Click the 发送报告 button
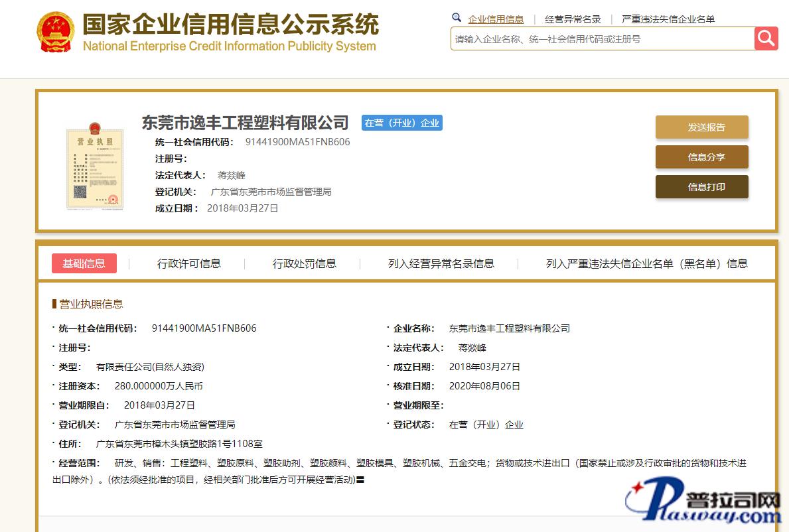 coord(701,127)
